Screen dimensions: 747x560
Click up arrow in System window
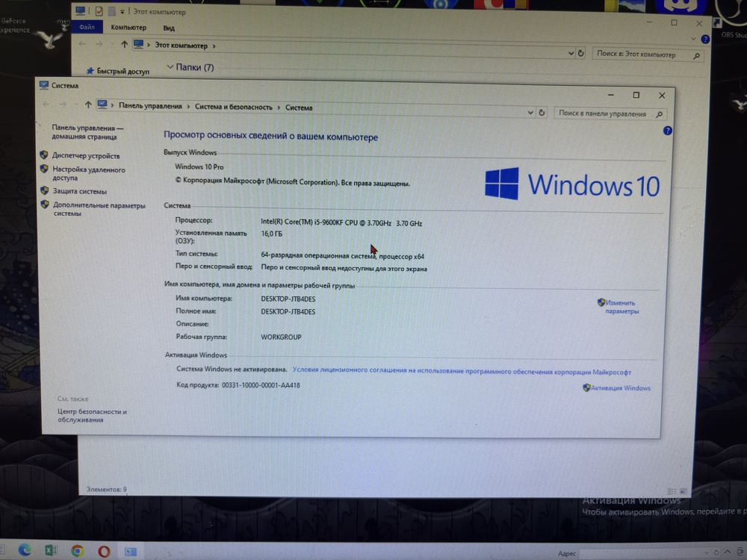88,105
